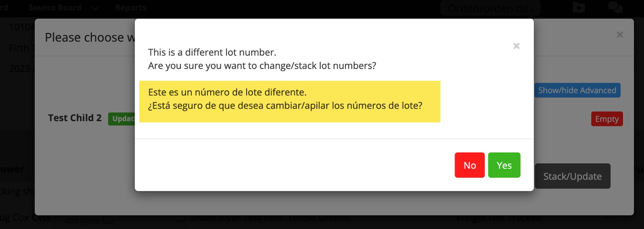Confirm lot change with Yes button
This screenshot has width=644, height=229.
click(x=504, y=165)
